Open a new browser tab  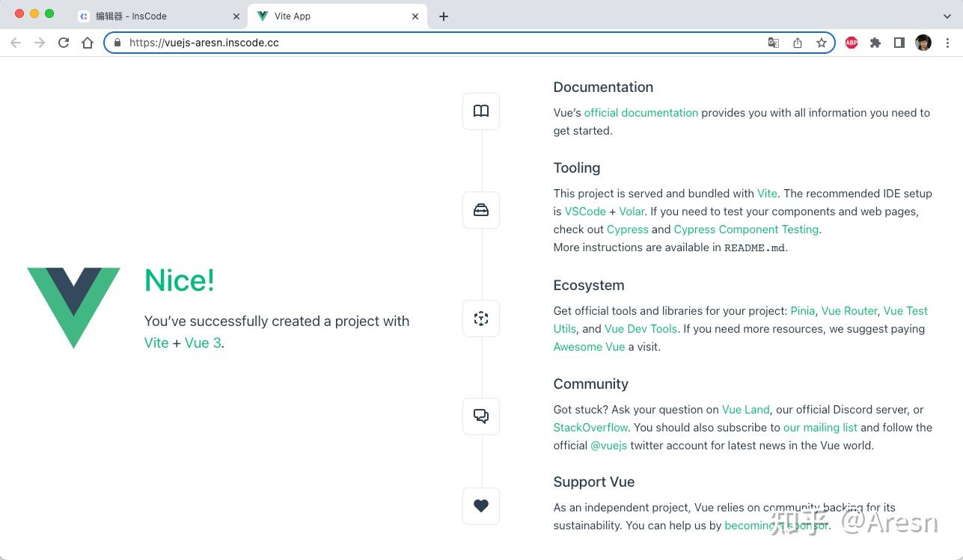click(444, 16)
